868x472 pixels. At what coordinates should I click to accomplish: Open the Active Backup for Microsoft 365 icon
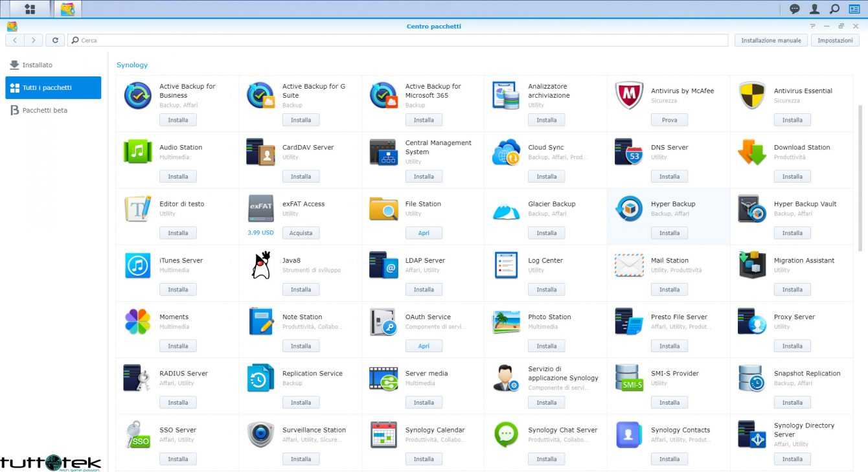383,96
